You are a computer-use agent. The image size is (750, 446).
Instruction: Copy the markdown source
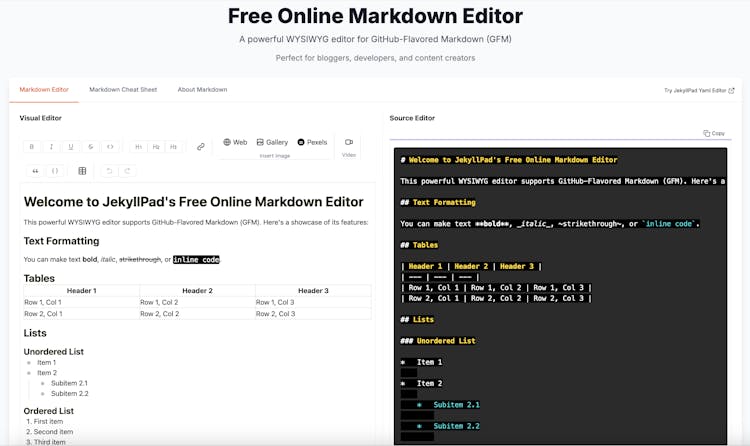pyautogui.click(x=714, y=133)
